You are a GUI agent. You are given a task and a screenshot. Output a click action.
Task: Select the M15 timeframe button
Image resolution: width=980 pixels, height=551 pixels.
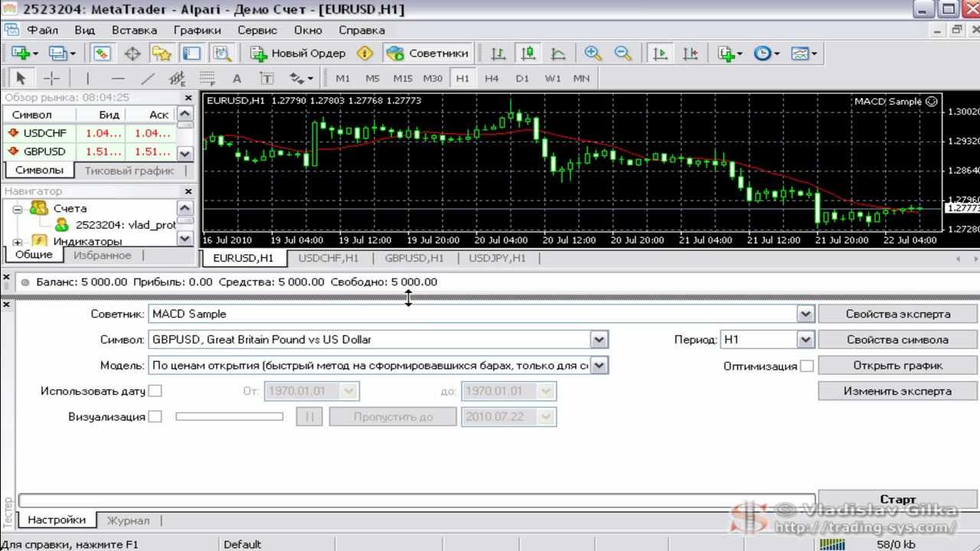(x=402, y=78)
